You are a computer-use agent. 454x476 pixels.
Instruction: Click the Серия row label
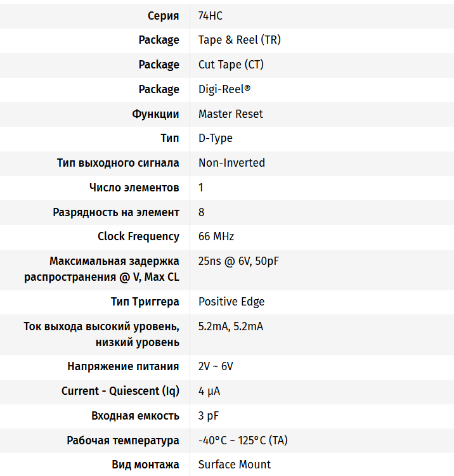click(x=163, y=16)
